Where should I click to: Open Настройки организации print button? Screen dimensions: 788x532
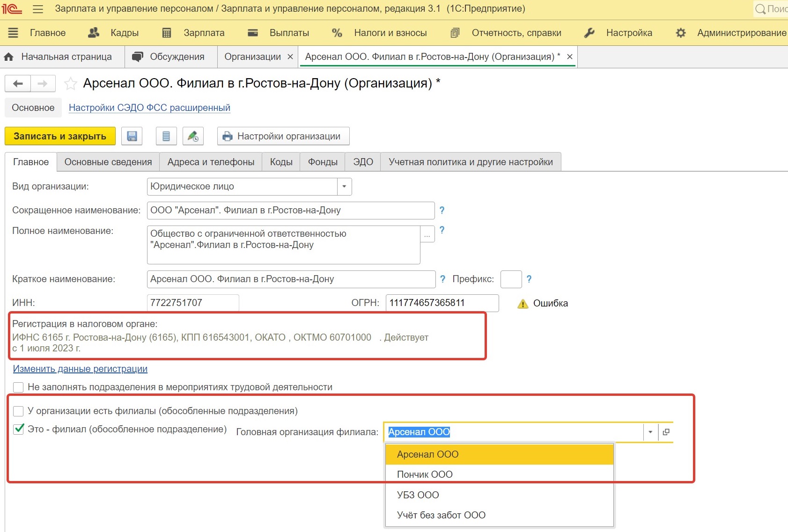coord(283,136)
